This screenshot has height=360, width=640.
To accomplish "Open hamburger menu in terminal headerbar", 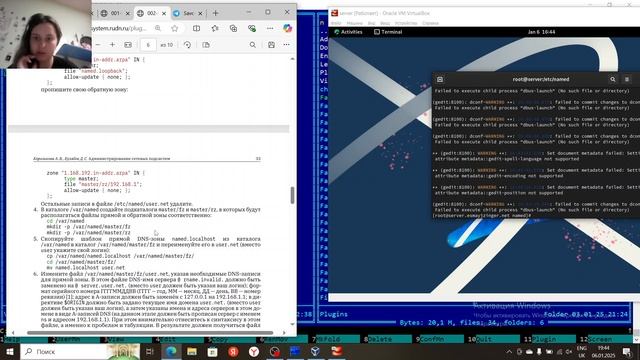I will tap(627, 79).
